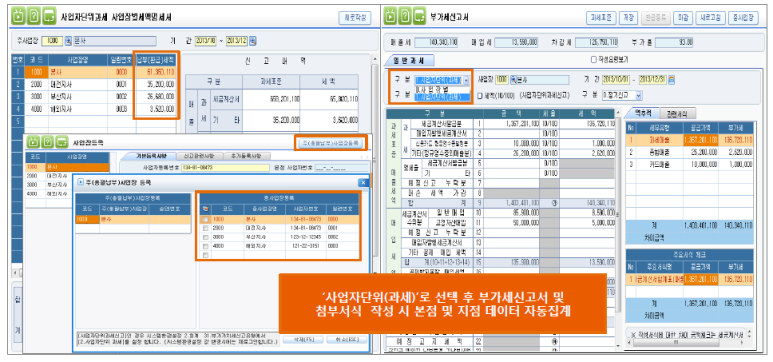This screenshot has width=773, height=362.
Task: Open lookup icon next to 주사업장 code 1000
Action: 68,41
